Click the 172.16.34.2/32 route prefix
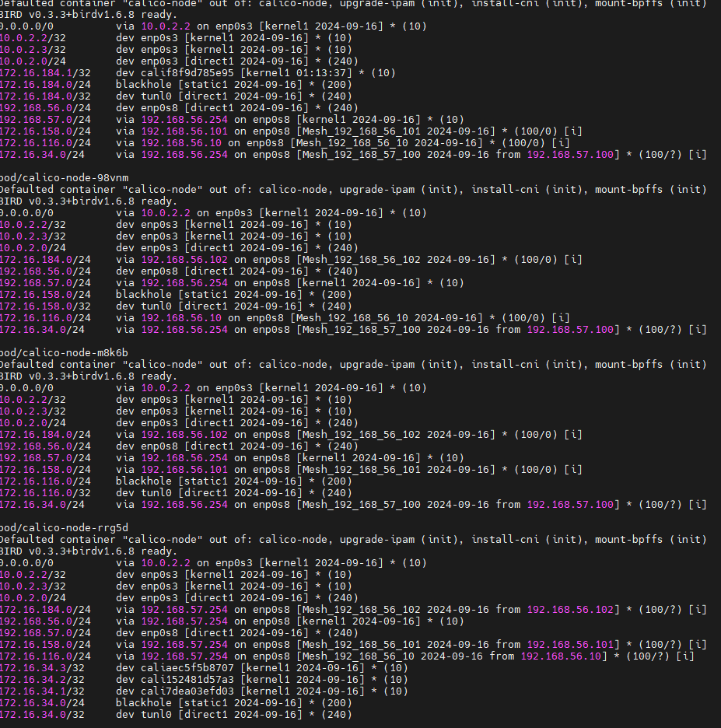 [33, 679]
